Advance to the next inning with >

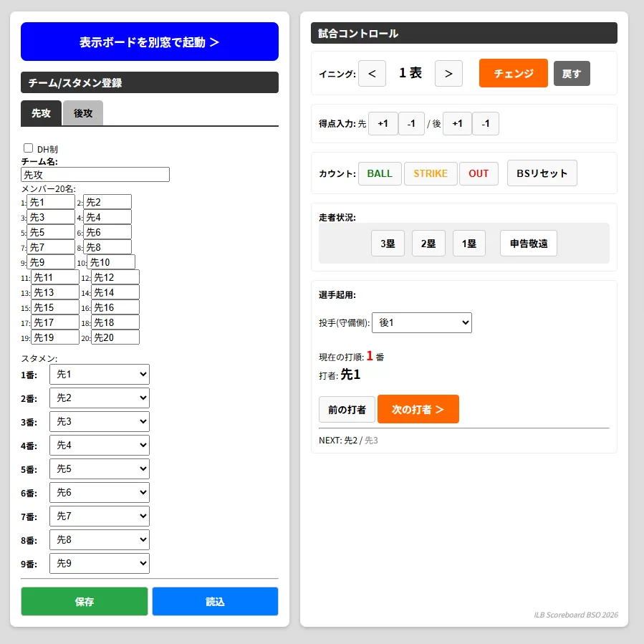tap(448, 73)
